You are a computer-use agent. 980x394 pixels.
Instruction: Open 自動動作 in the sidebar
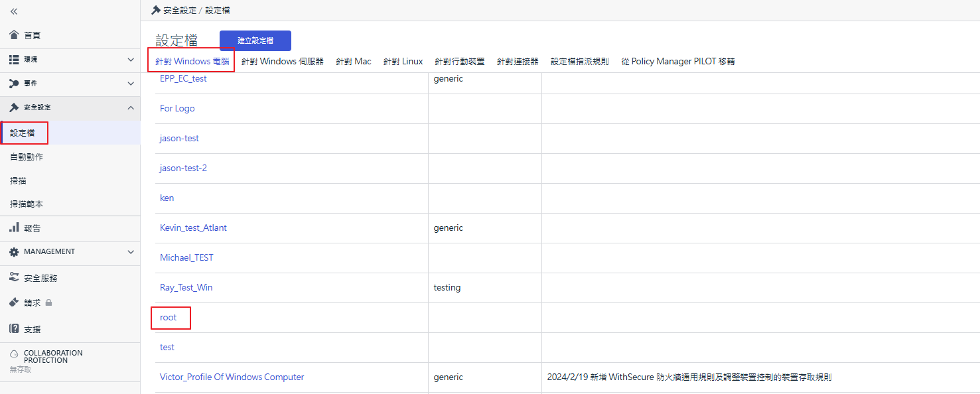click(27, 157)
